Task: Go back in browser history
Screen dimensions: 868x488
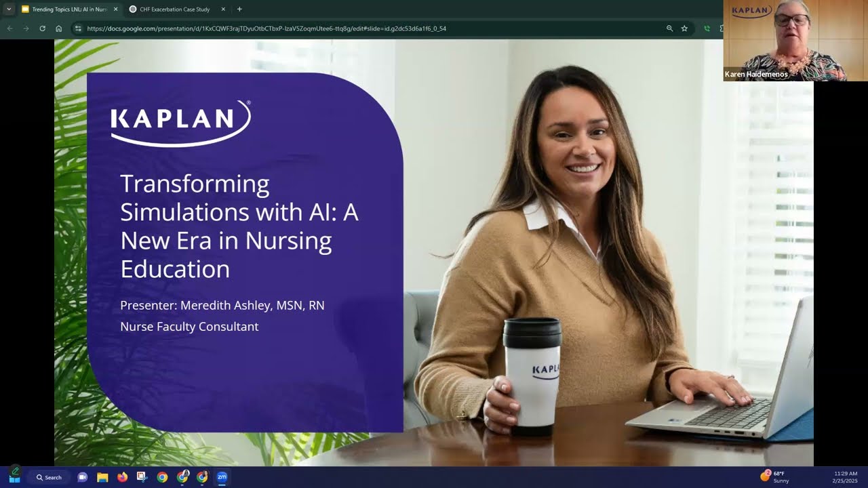Action: click(9, 28)
